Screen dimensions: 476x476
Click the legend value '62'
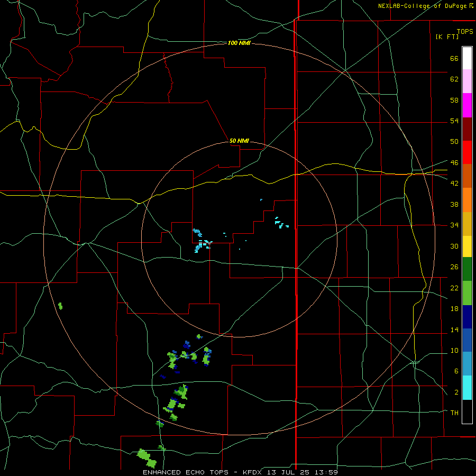pos(454,79)
